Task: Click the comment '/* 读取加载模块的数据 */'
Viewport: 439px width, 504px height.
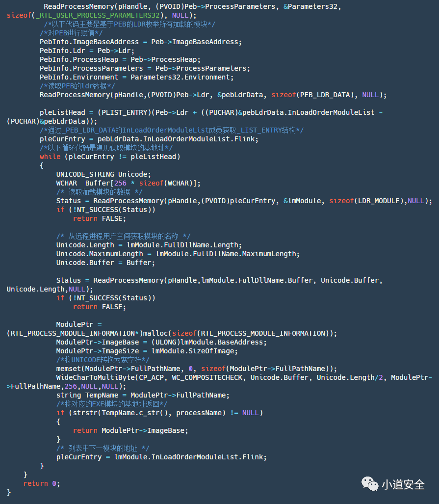Action: 99,192
